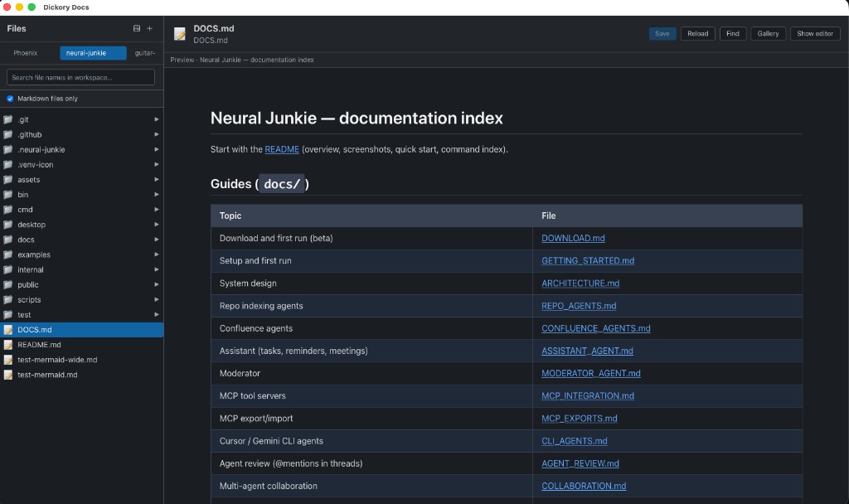The height and width of the screenshot is (504, 849).
Task: Click the docs folder icon
Action: [8, 240]
